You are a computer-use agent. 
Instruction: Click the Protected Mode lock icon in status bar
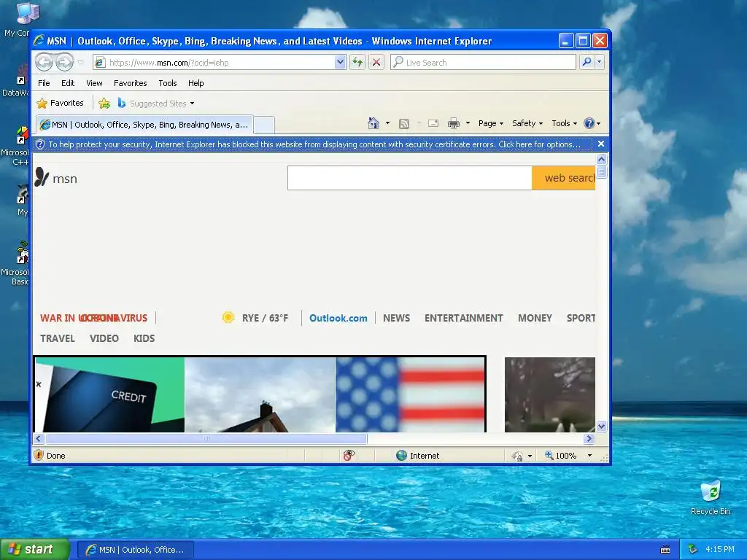[x=517, y=456]
